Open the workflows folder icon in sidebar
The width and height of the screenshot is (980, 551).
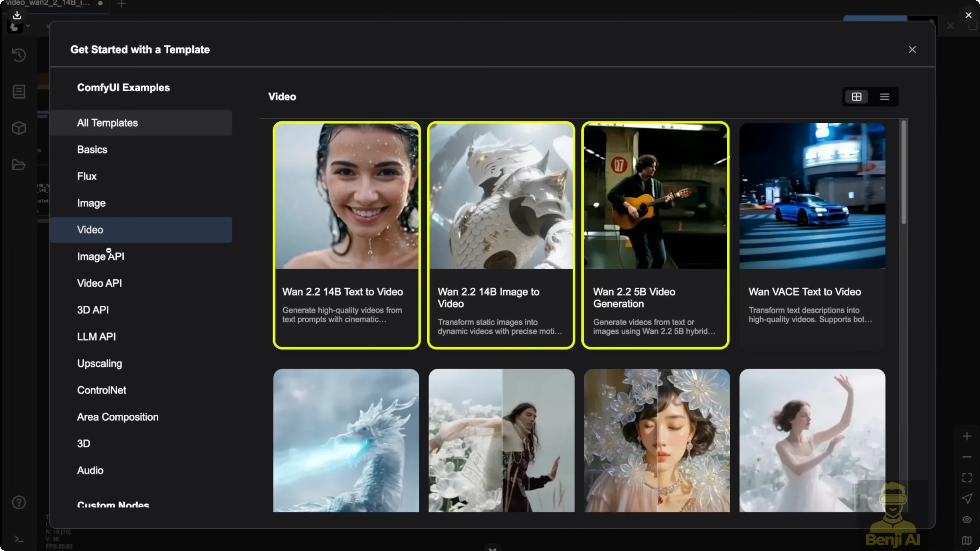pyautogui.click(x=19, y=165)
